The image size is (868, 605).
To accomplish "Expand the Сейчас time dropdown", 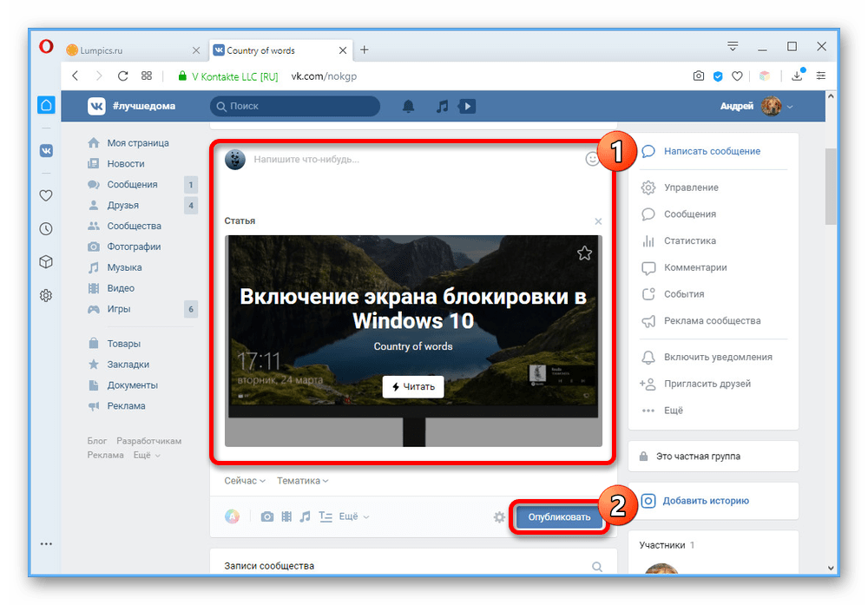I will 245,481.
